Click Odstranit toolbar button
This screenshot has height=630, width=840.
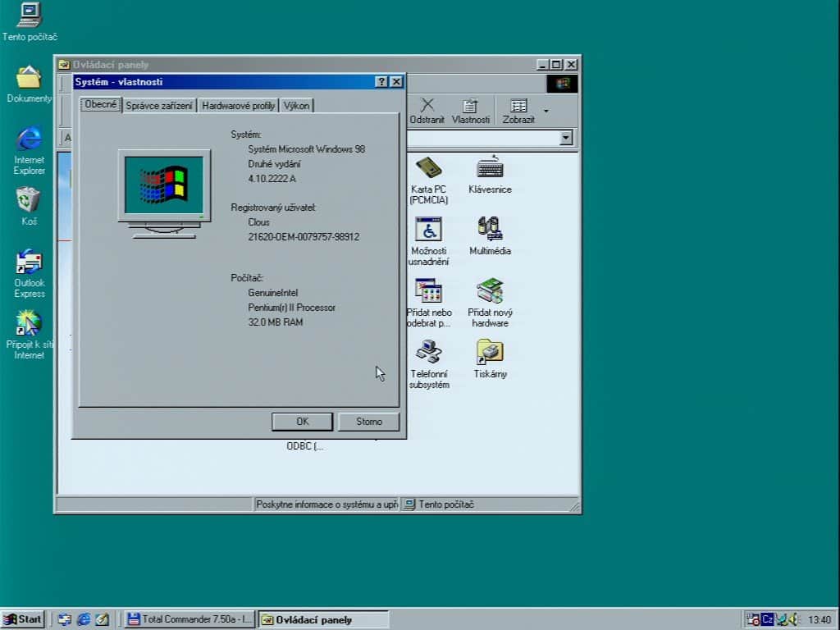pyautogui.click(x=427, y=111)
